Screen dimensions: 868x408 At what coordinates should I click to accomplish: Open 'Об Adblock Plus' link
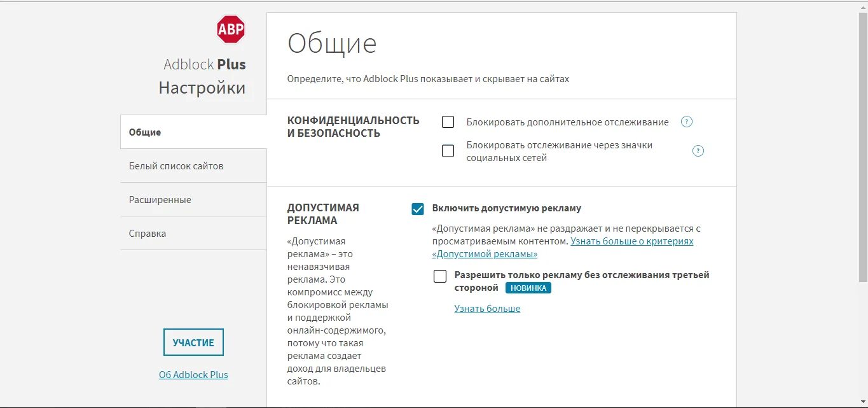(x=193, y=375)
